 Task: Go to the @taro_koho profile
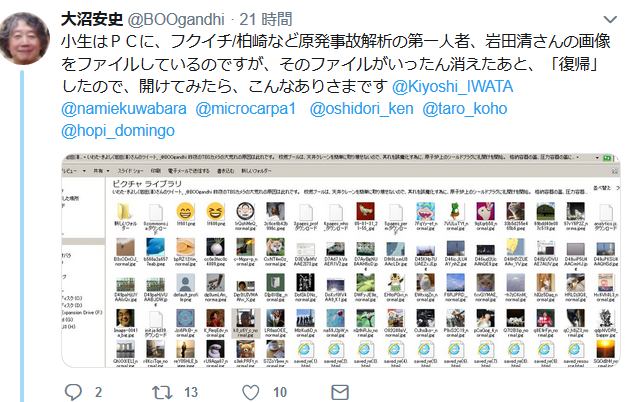point(465,109)
